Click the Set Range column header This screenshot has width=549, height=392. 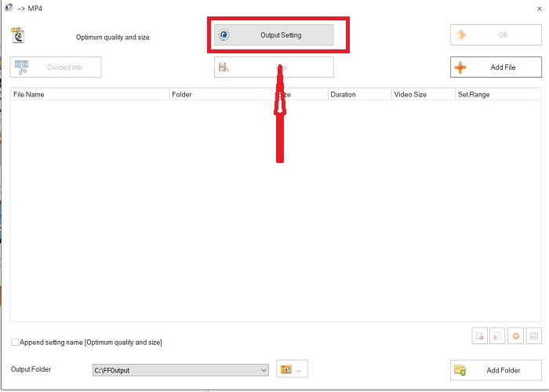[497, 95]
